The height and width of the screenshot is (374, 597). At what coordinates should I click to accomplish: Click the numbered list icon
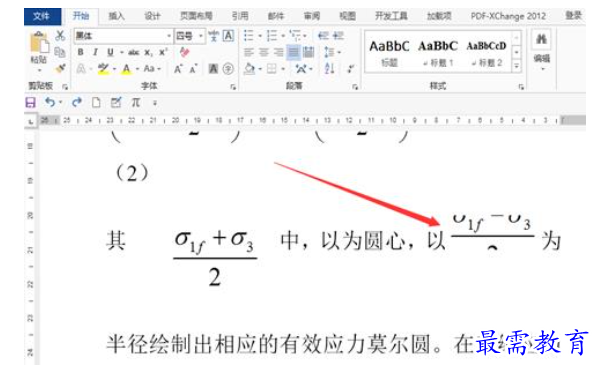(272, 36)
